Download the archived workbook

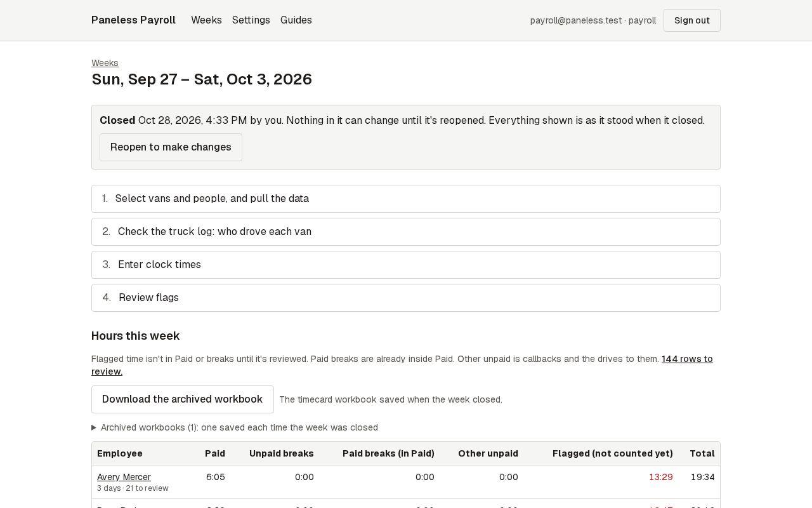[183, 399]
